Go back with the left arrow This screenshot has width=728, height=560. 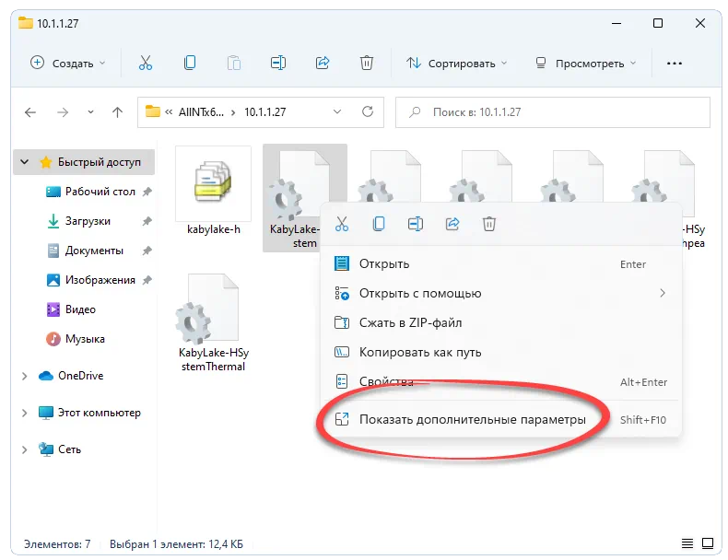[x=30, y=112]
